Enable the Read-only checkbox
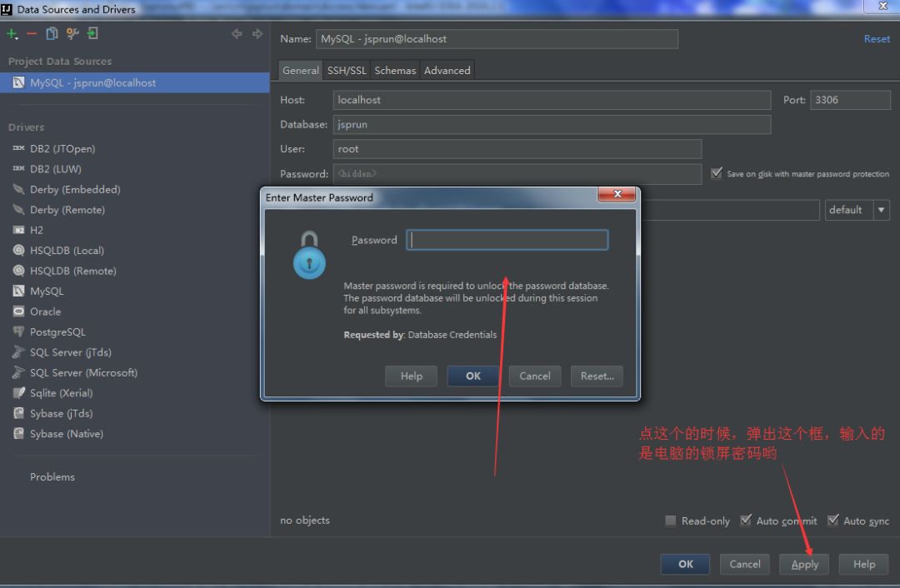This screenshot has width=900, height=588. point(670,521)
